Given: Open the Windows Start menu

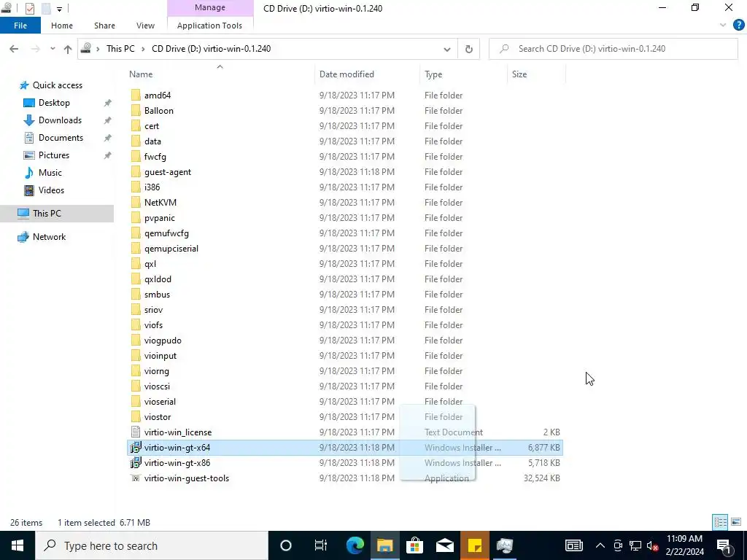Looking at the screenshot, I should pos(18,545).
